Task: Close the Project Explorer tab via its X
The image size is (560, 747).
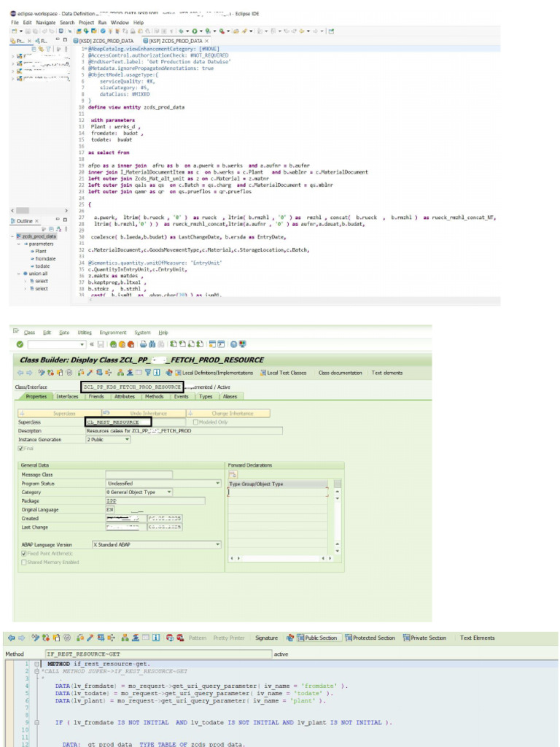Action: point(29,41)
